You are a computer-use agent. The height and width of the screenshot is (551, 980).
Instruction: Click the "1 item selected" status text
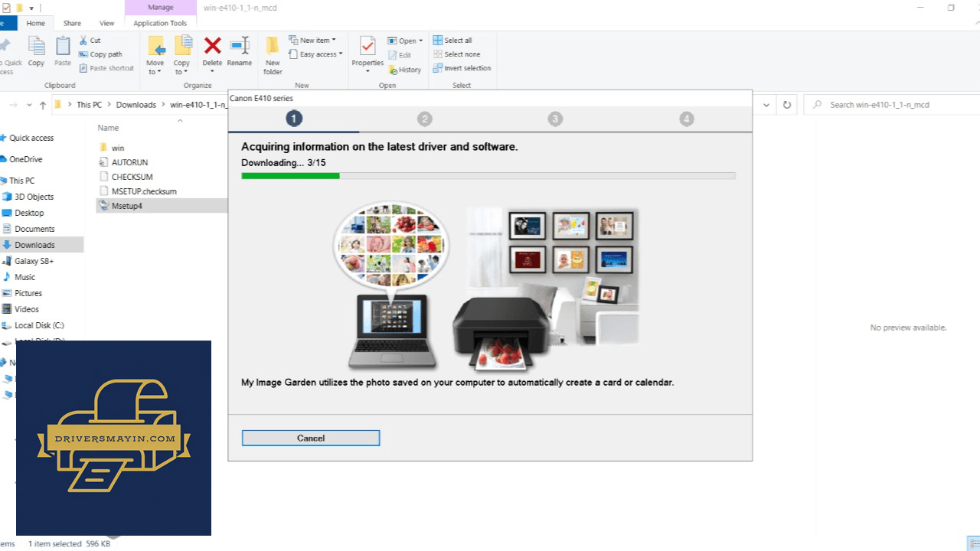click(55, 544)
